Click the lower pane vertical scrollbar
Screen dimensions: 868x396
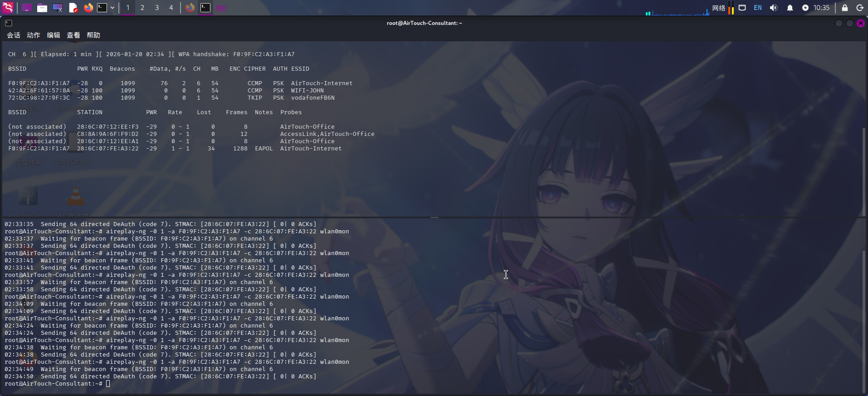pos(863,321)
